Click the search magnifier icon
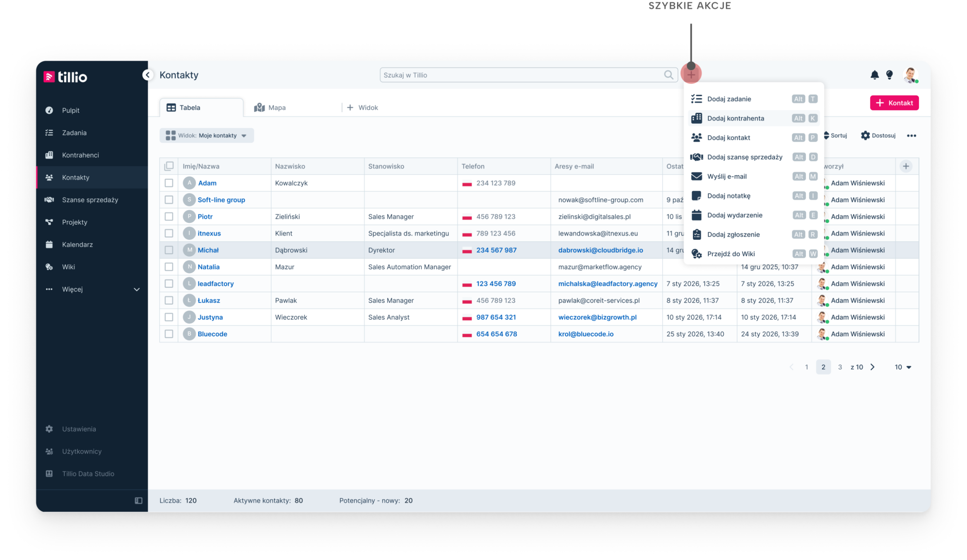This screenshot has width=967, height=560. point(669,75)
